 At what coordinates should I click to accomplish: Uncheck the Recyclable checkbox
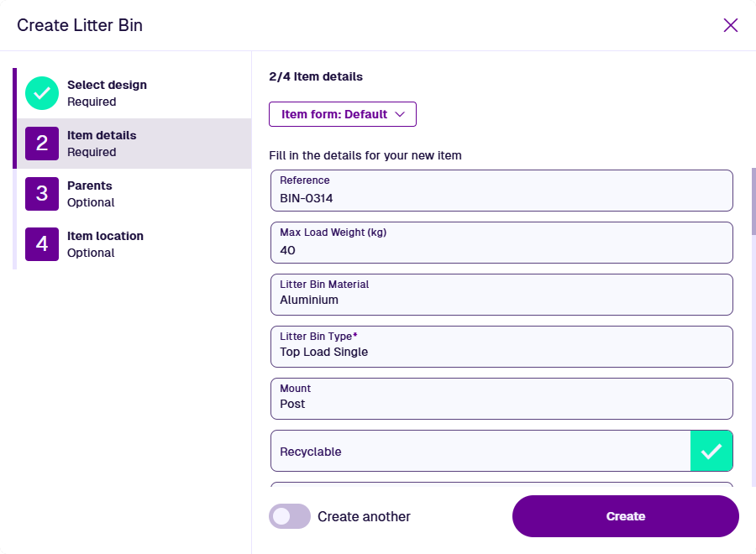[711, 451]
